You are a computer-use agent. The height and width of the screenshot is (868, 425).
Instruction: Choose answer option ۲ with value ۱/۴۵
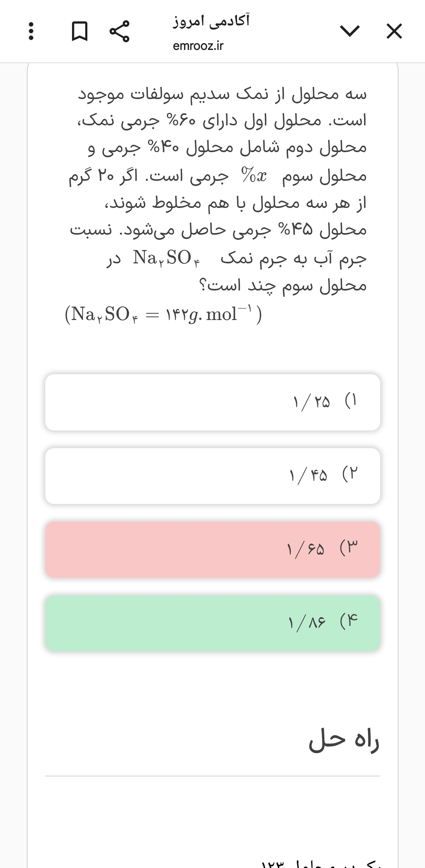click(x=213, y=476)
